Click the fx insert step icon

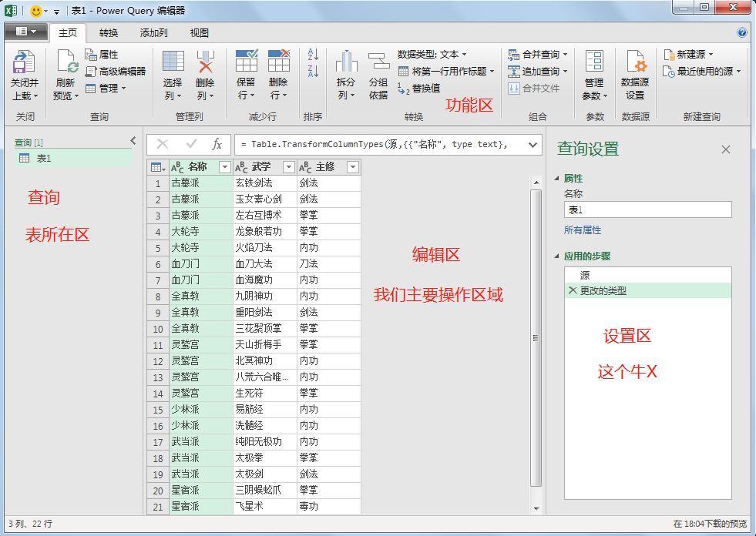click(217, 144)
